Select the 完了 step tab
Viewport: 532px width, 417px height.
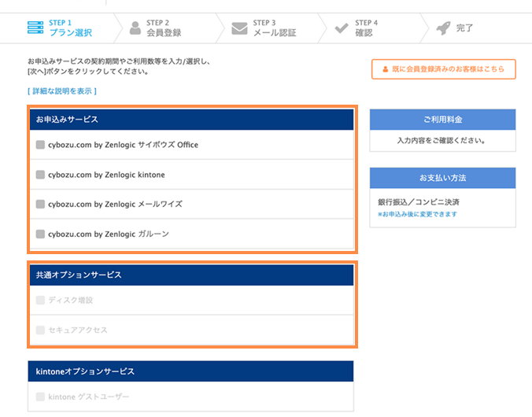pyautogui.click(x=475, y=28)
